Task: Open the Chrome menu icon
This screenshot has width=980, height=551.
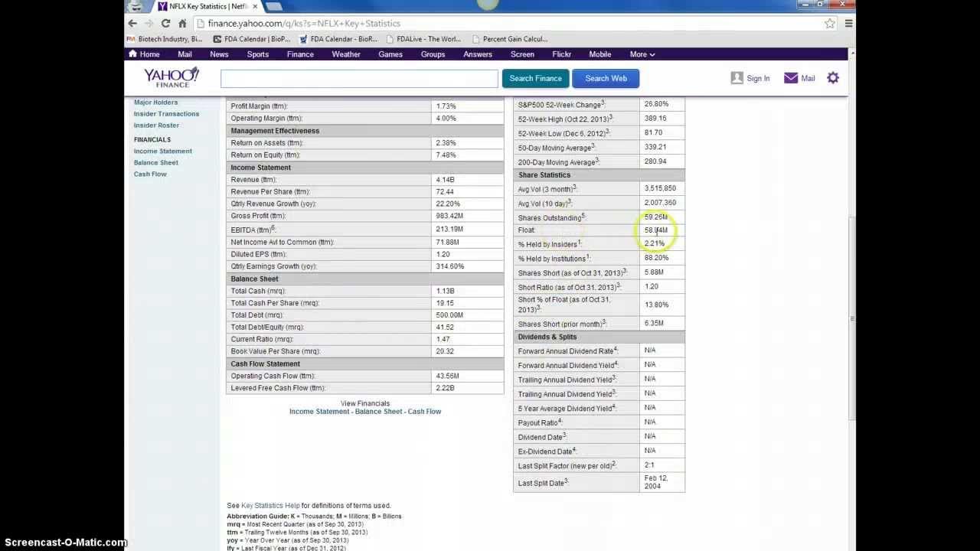Action: (848, 24)
